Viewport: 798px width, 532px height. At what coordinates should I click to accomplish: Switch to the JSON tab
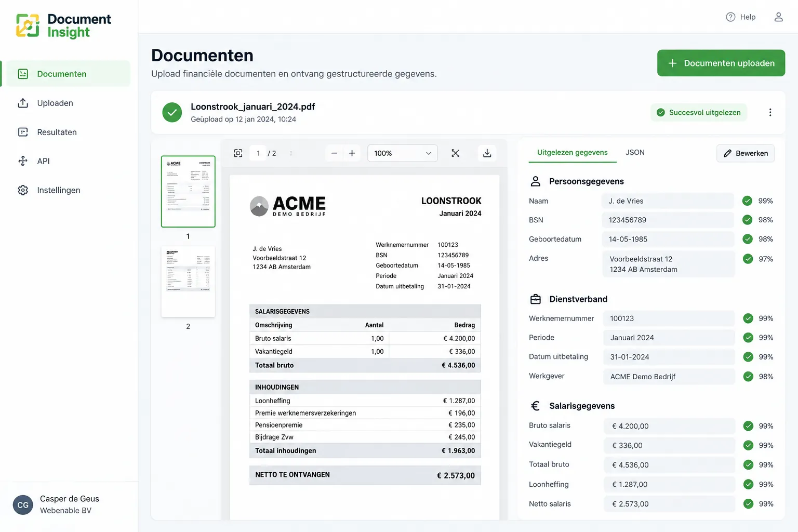point(635,152)
